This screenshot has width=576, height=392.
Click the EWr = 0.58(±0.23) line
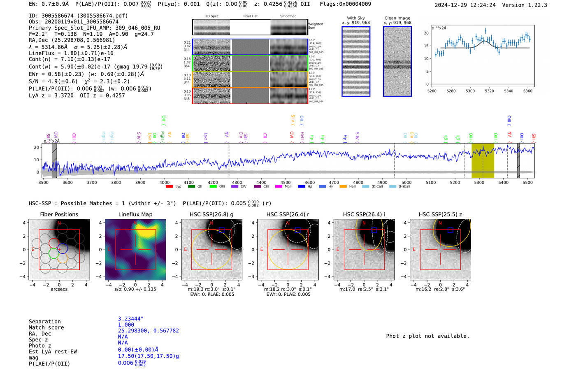click(86, 74)
